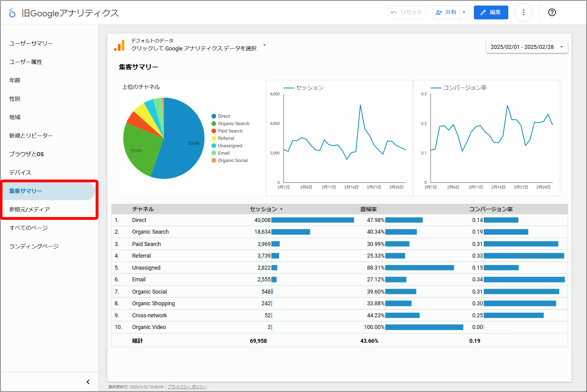
Task: Click the 編集 edit button
Action: (x=491, y=13)
